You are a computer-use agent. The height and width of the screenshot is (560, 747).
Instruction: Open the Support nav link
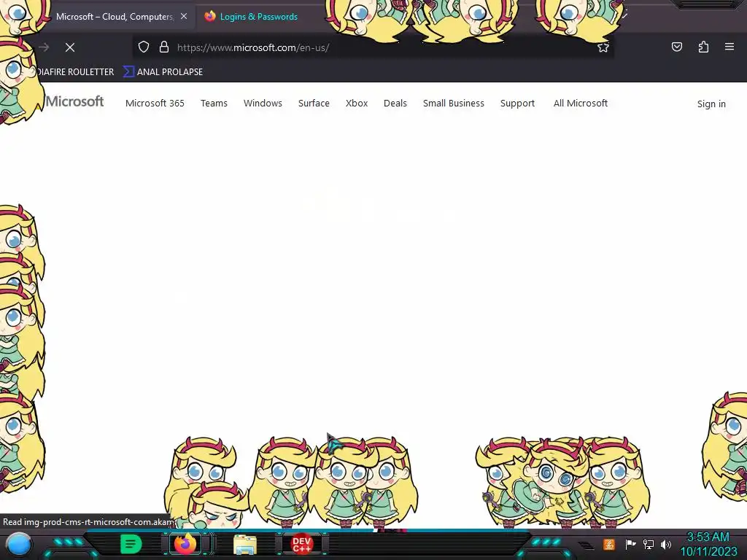517,104
